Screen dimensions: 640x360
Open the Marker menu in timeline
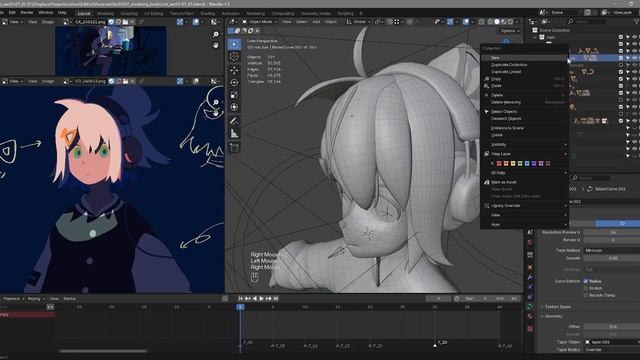(x=69, y=299)
